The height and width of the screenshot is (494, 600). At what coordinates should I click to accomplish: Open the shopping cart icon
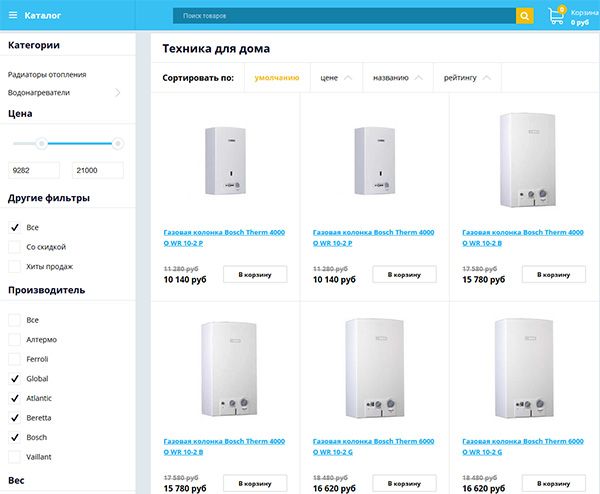click(x=556, y=16)
